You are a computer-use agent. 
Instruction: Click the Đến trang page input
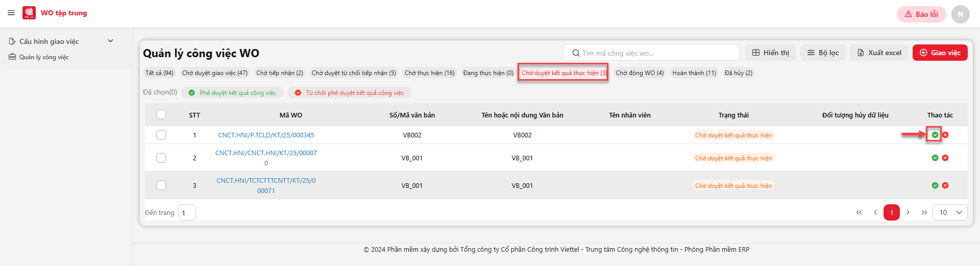[187, 212]
